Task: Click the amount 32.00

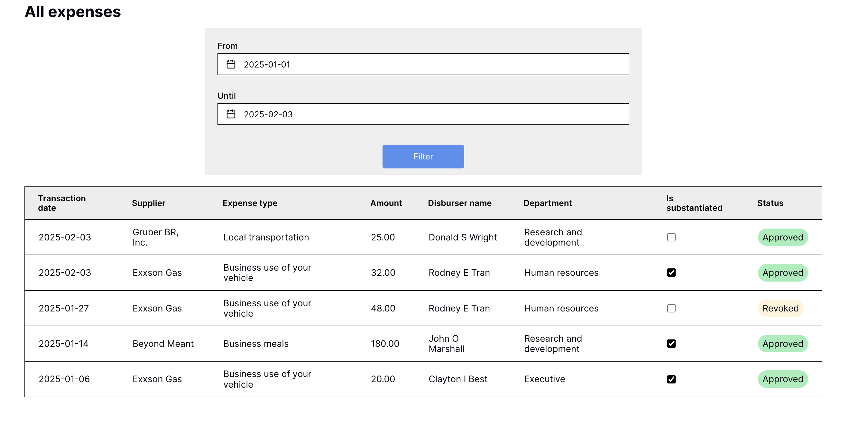Action: tap(383, 273)
